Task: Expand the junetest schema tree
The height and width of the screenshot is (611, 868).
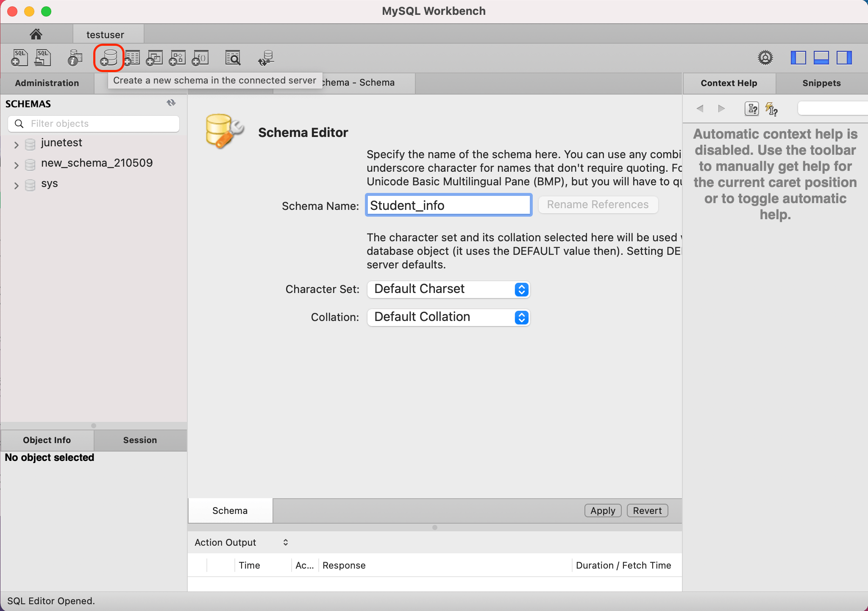Action: pyautogui.click(x=16, y=145)
